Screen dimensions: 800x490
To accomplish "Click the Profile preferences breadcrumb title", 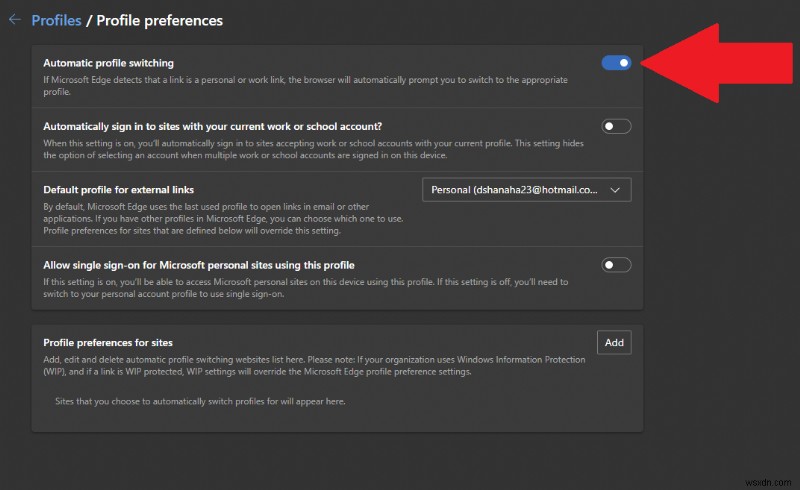I will [x=160, y=20].
